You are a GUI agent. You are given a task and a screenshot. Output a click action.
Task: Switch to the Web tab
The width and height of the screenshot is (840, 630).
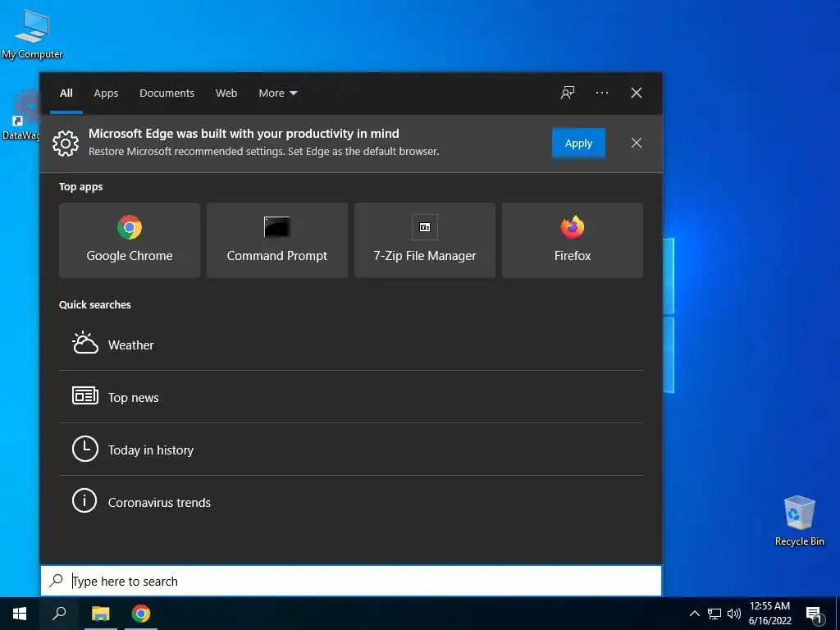[226, 93]
